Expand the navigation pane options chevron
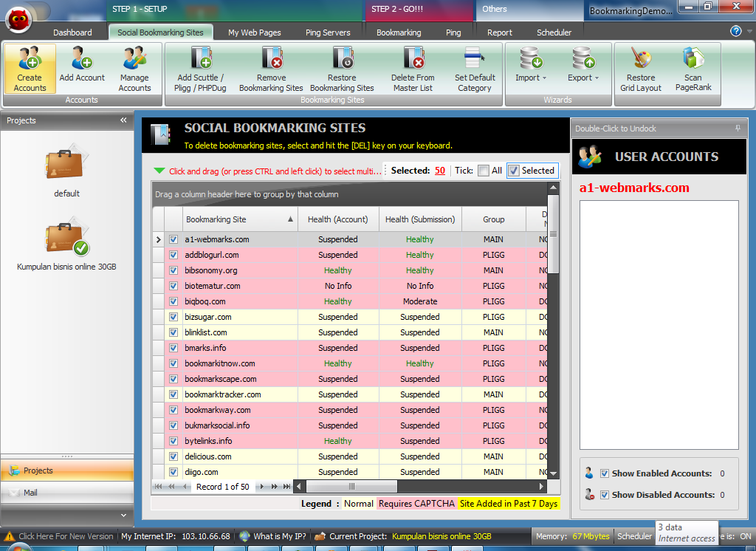Screen dimensions: 756x551 123,516
